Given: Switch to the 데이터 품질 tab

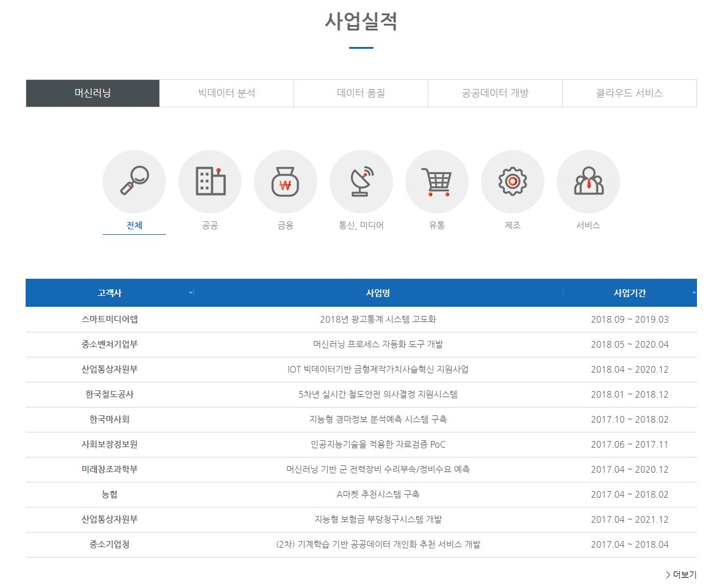Looking at the screenshot, I should click(x=361, y=93).
